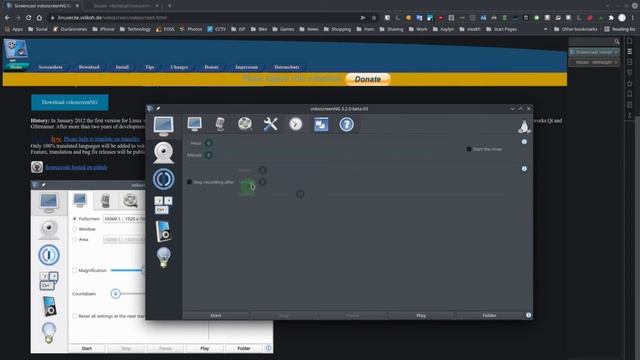The image size is (640, 360).
Task: Open a new browser tab
Action: [169, 6]
